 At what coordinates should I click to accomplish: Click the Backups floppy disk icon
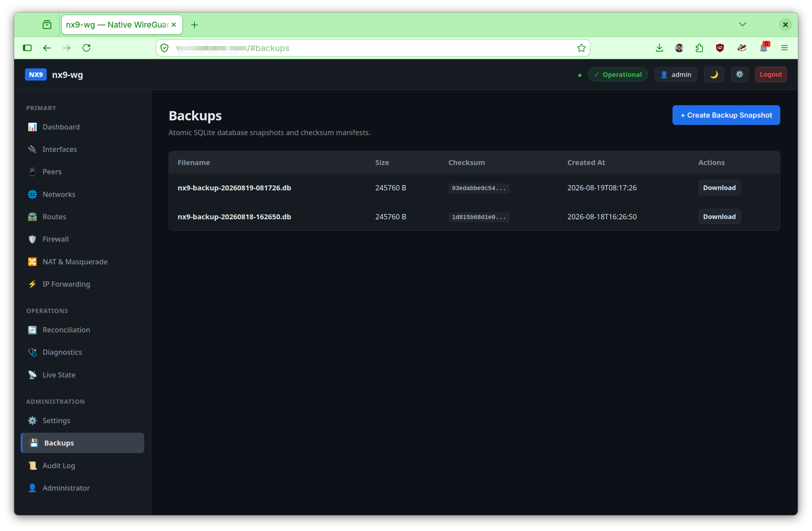click(x=34, y=443)
